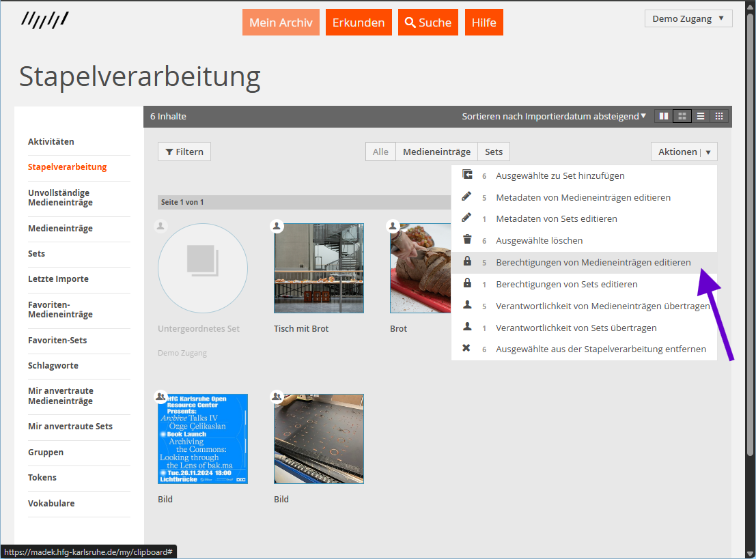Switch to small tiles view layout
The height and width of the screenshot is (559, 756).
pos(718,116)
